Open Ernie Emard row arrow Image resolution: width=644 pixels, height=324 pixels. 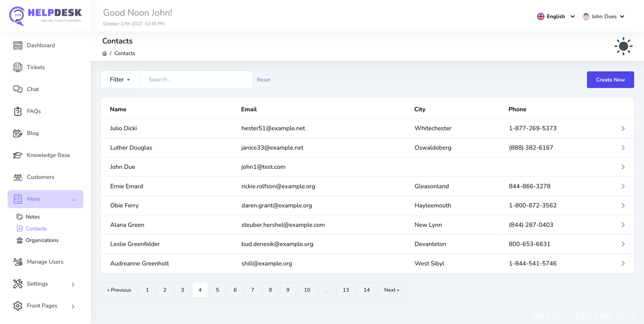coord(623,186)
